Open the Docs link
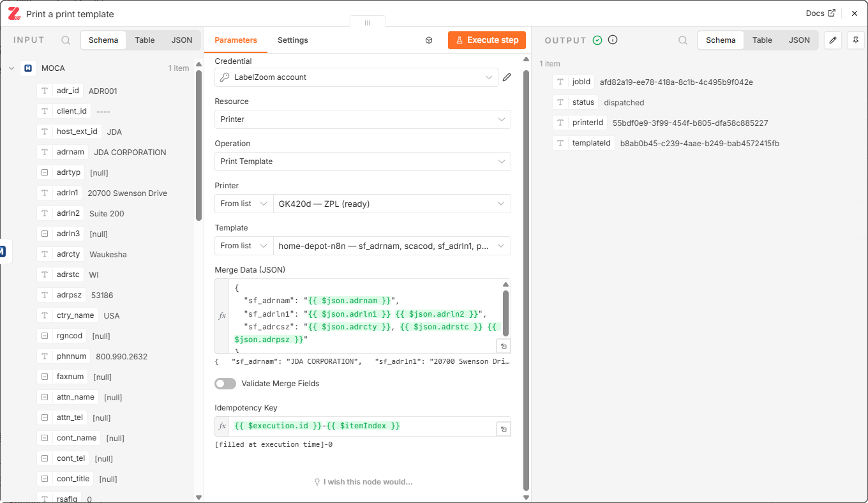868x503 pixels. (x=821, y=13)
